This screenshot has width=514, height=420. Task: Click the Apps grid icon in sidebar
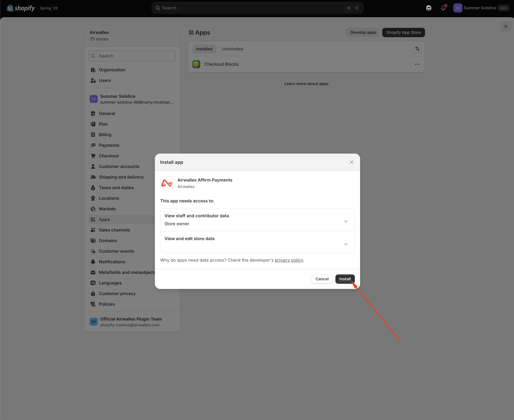tap(93, 220)
